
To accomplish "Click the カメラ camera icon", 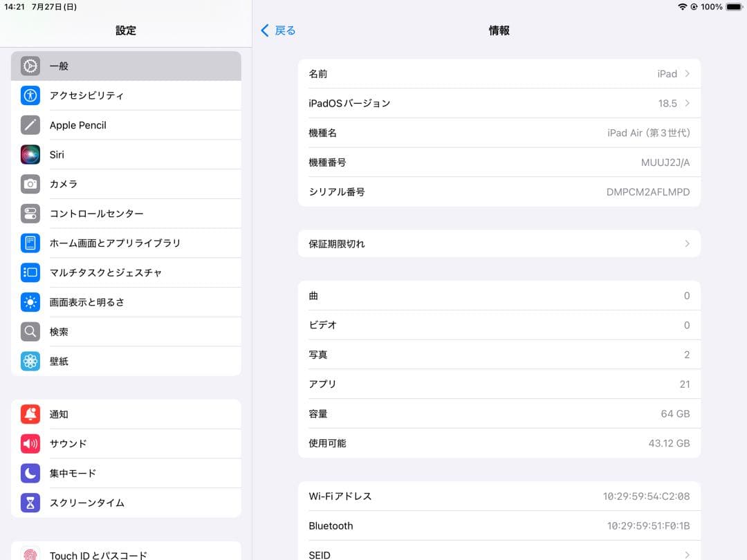I will pyautogui.click(x=29, y=184).
